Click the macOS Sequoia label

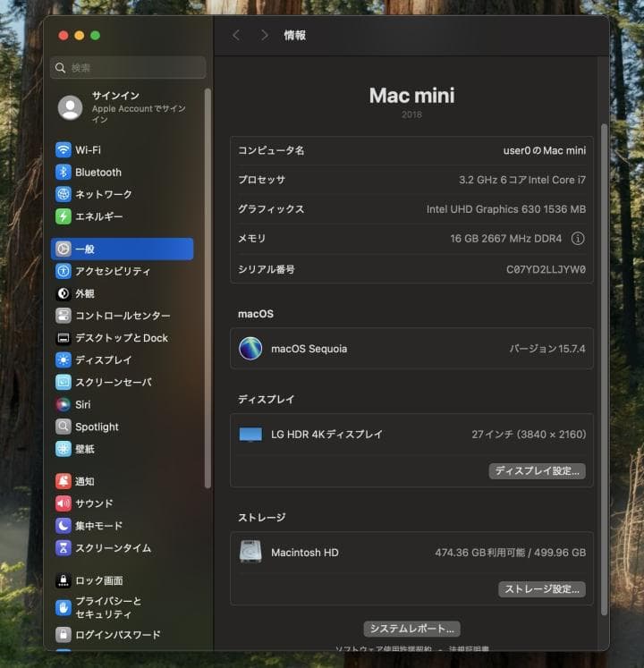point(309,349)
